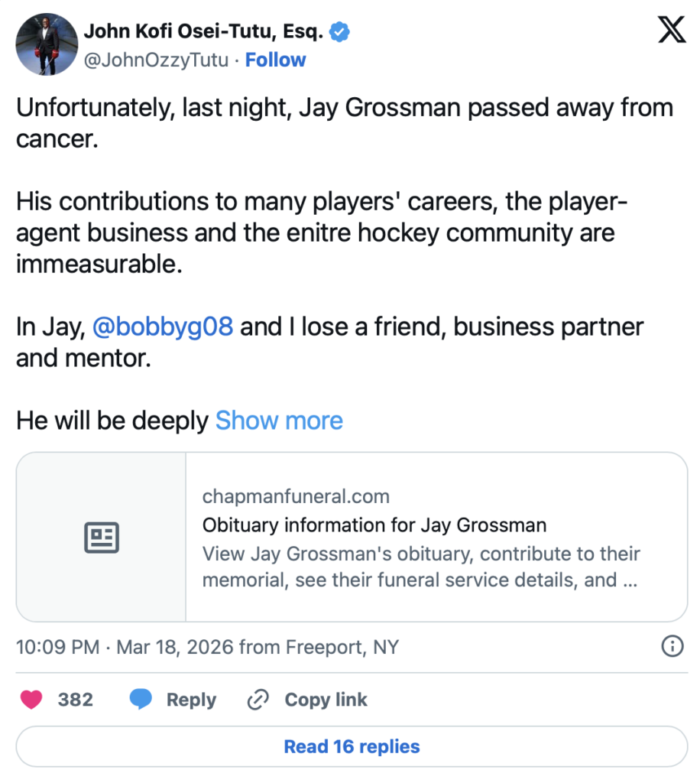The image size is (700, 783).
Task: Click the info circle icon
Action: [x=671, y=647]
